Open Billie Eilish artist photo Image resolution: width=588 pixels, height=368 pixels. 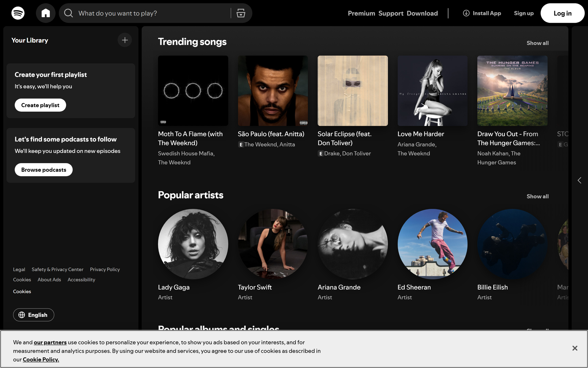click(x=512, y=244)
